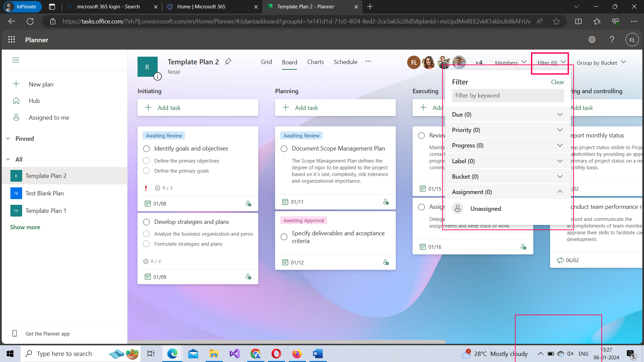Screen dimensions: 644x362
Task: Switch to Grid view
Action: click(x=266, y=62)
